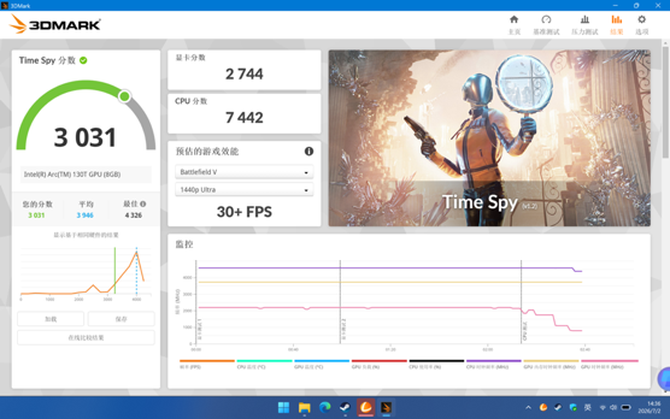Viewport: 670px width, 419px height.
Task: Click the Time Spy artwork thumbnail
Action: pos(489,138)
